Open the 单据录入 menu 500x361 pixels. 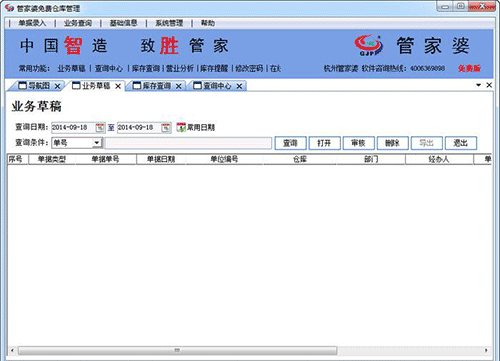[32, 23]
